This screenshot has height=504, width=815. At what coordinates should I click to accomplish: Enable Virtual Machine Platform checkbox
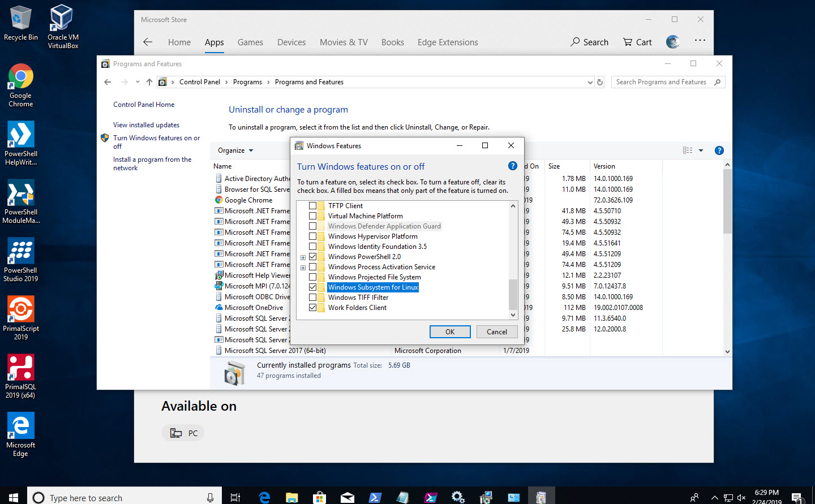click(x=312, y=216)
